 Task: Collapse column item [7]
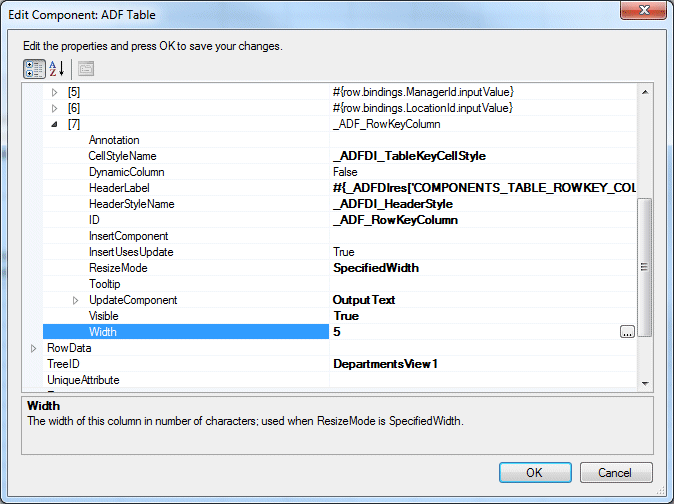[55, 124]
